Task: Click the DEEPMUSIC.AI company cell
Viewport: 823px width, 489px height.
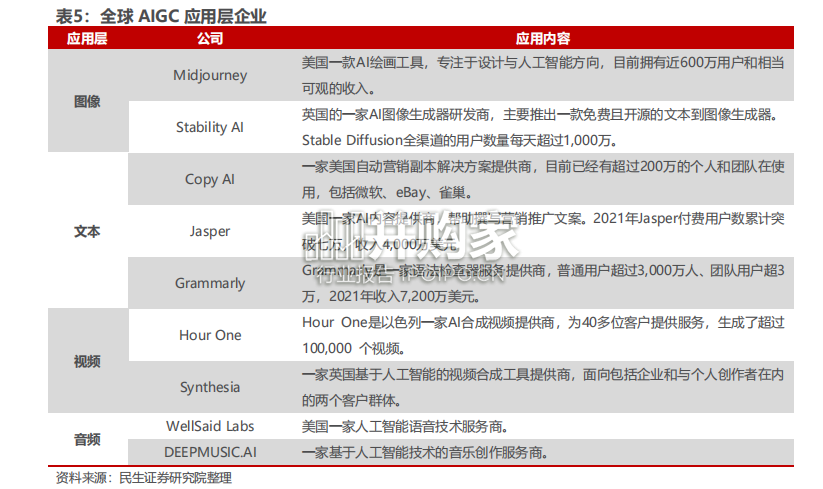Action: [210, 452]
